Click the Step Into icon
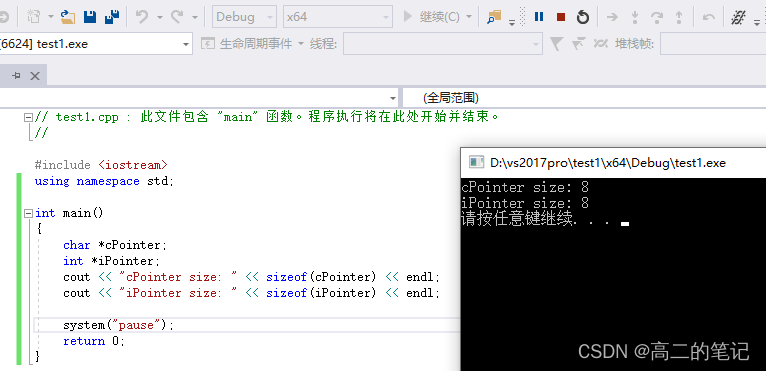Viewport: 766px width, 371px height. [635, 17]
